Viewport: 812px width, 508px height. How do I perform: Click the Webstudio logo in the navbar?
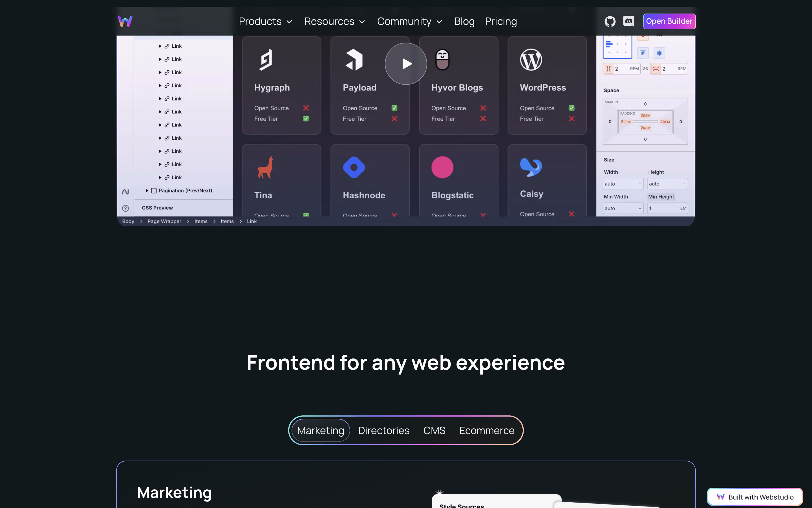coord(125,21)
